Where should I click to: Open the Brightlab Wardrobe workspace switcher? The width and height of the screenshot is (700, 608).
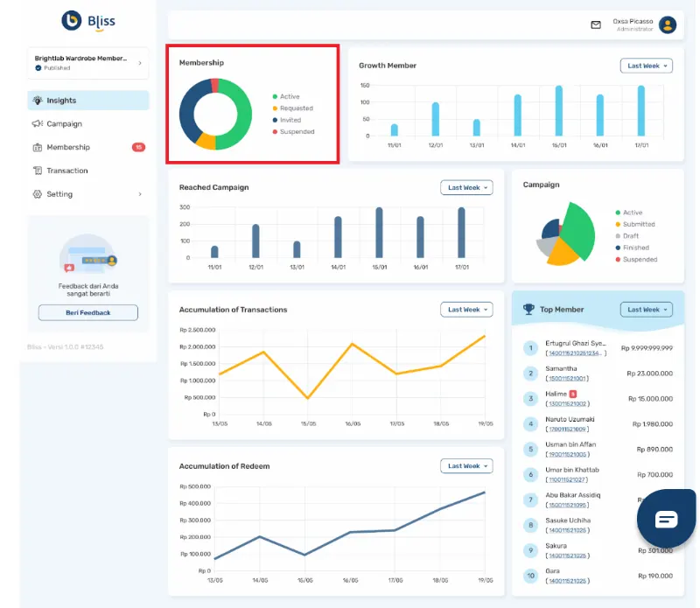[x=87, y=60]
